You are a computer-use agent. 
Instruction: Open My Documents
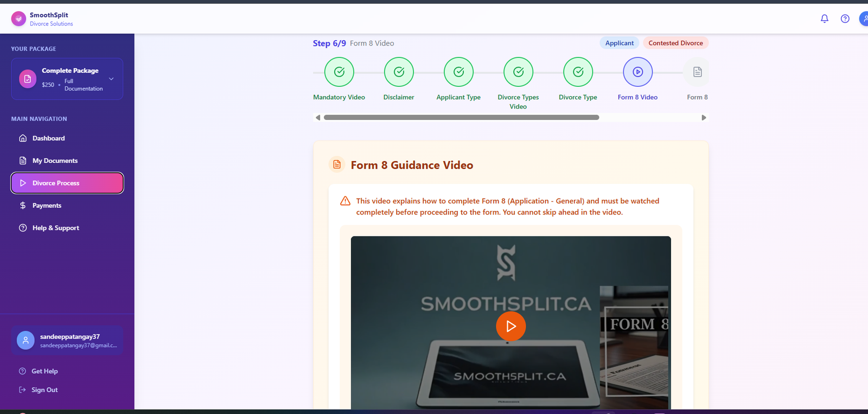point(67,161)
